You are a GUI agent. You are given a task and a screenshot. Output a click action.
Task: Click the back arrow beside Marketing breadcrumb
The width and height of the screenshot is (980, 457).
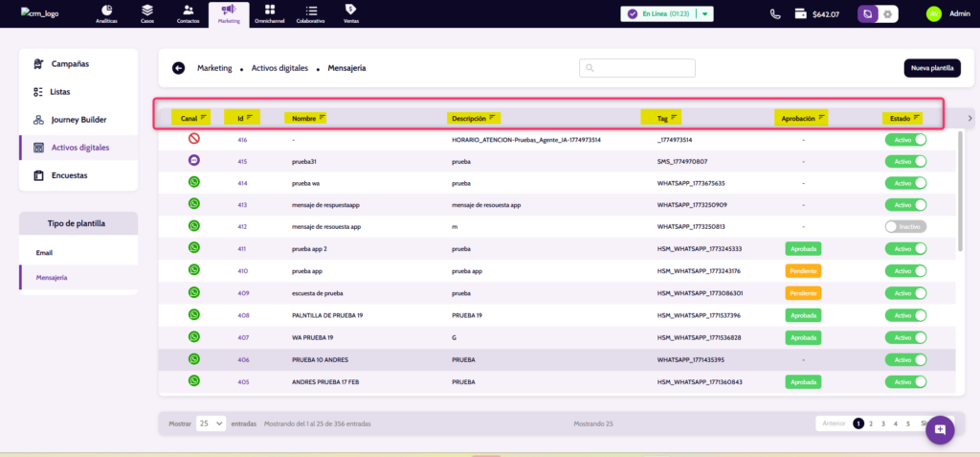coord(178,68)
